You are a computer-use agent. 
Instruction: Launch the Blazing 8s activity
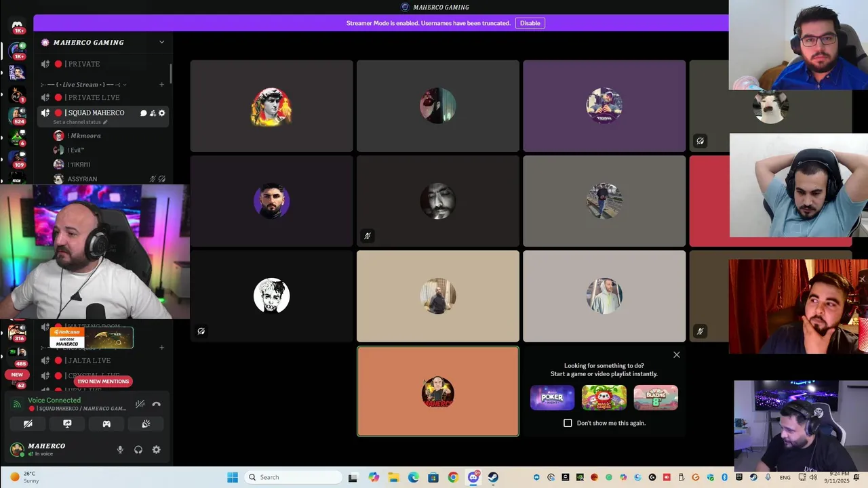point(656,397)
